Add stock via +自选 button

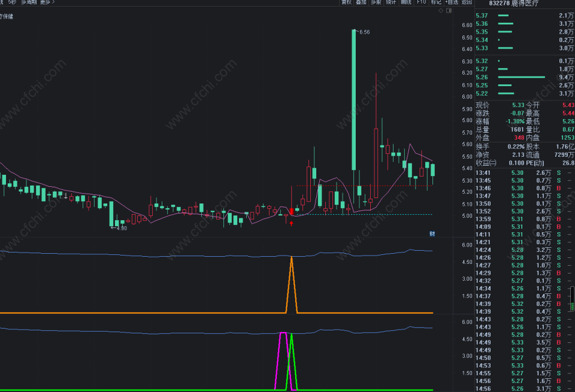click(x=452, y=2)
